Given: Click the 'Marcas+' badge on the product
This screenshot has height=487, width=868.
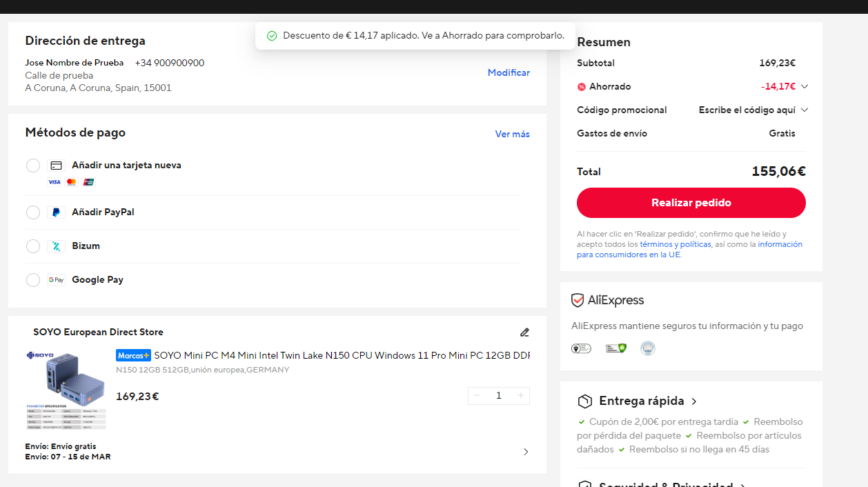Looking at the screenshot, I should point(133,355).
